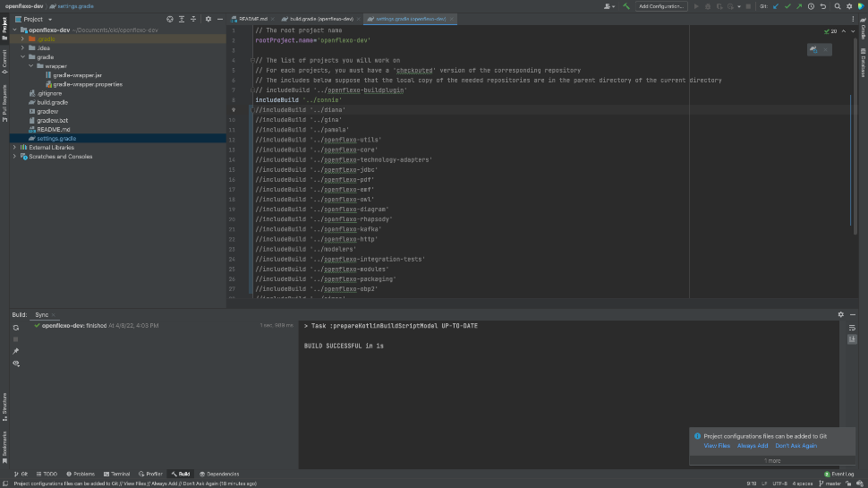Viewport: 868px width, 488px height.
Task: Jump to the next highlighted problem arrow
Action: (853, 31)
